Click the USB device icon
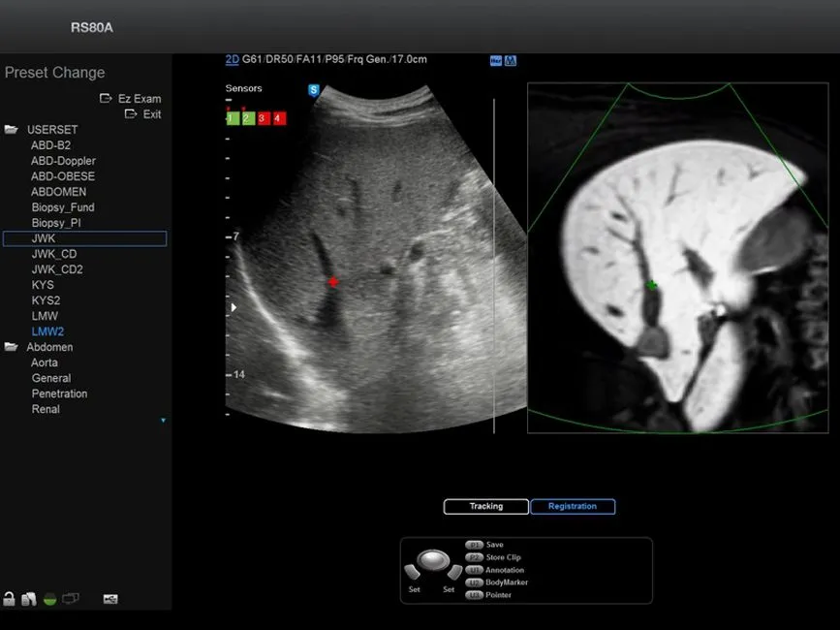 109,600
